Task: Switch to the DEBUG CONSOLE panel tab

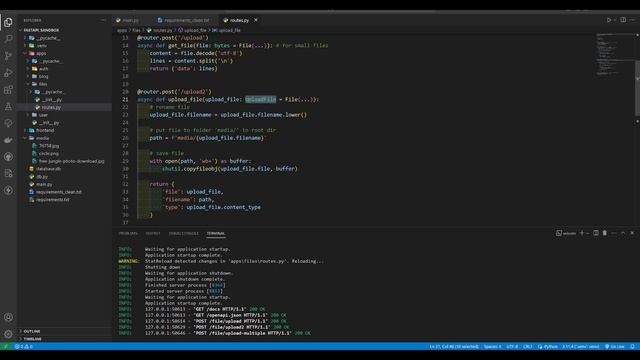Action: coord(184,233)
